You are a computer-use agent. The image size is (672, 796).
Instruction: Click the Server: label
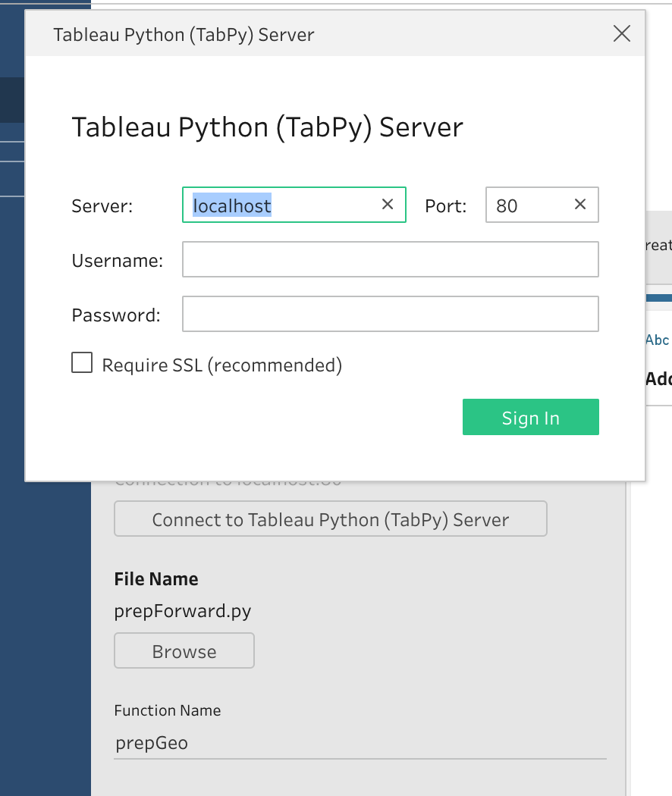pyautogui.click(x=102, y=205)
